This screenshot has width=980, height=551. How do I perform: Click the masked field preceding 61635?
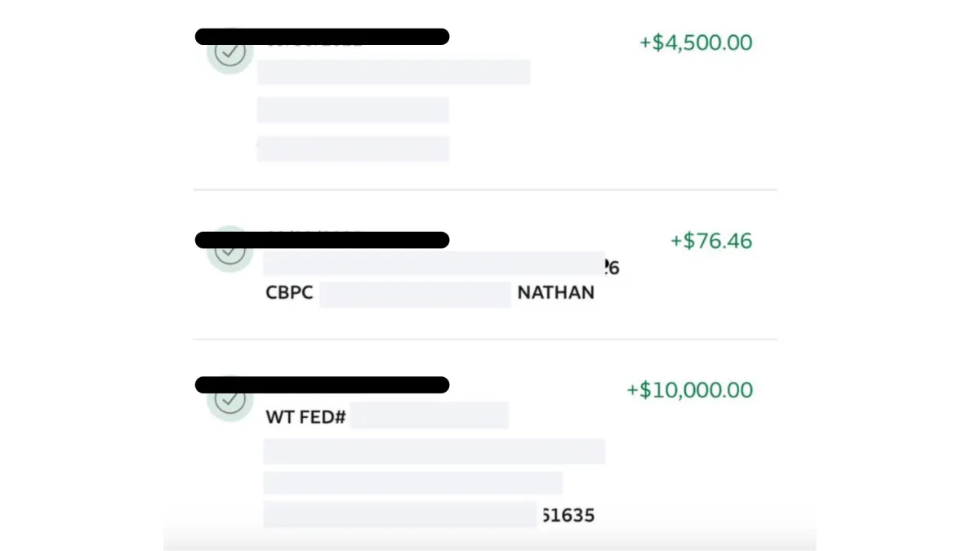400,515
